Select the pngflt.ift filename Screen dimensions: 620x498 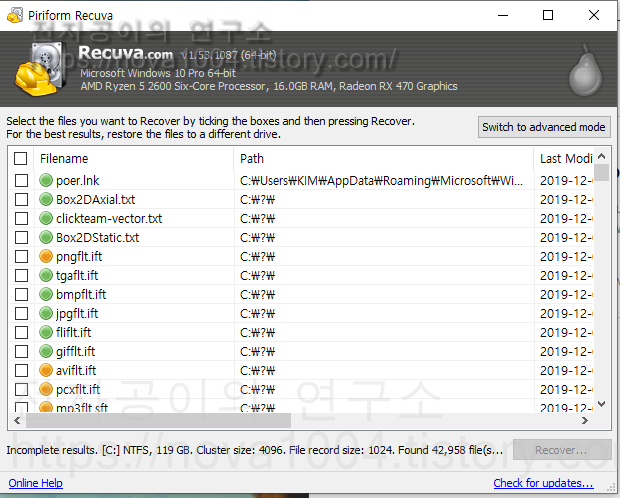pyautogui.click(x=79, y=257)
